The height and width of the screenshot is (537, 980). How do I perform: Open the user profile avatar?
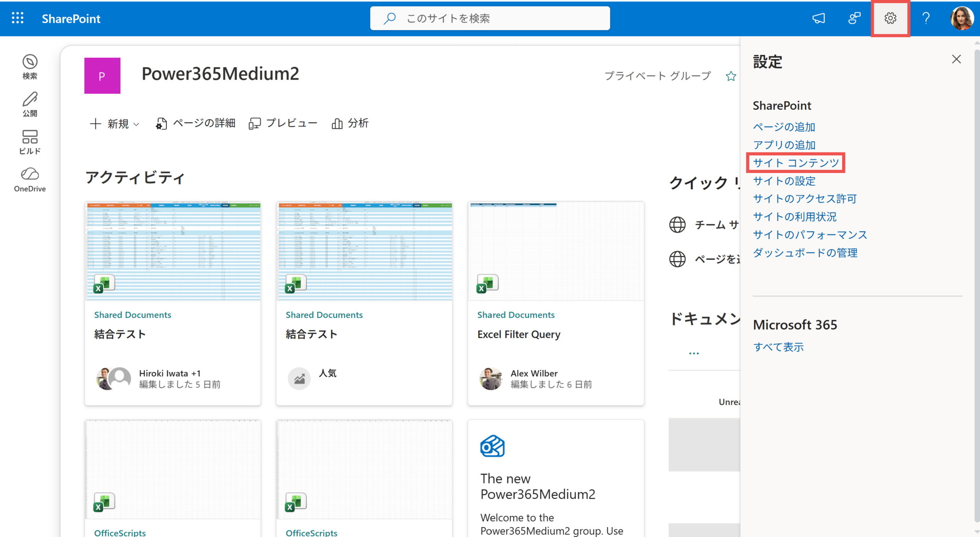tap(962, 18)
